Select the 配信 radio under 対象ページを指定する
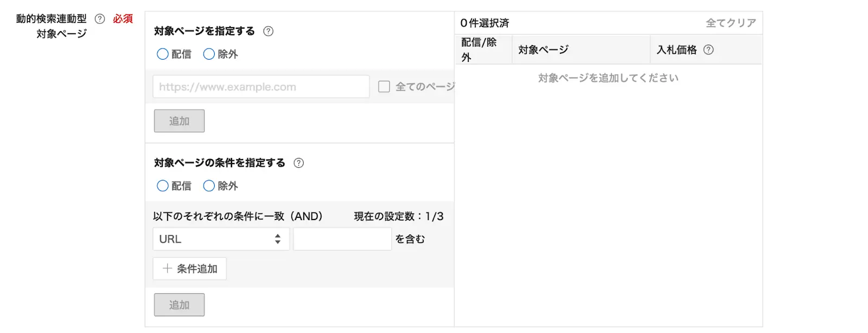 coord(162,54)
